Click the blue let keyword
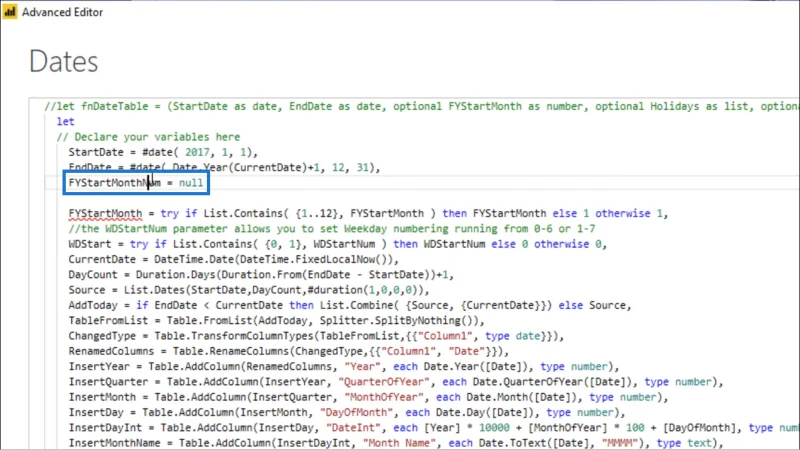800x450 pixels. pos(65,121)
